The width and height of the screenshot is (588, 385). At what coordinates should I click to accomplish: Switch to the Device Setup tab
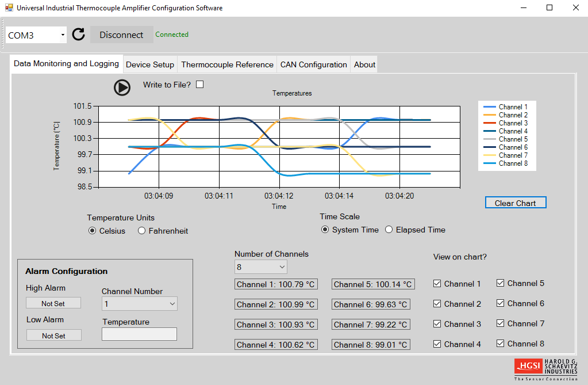(149, 64)
